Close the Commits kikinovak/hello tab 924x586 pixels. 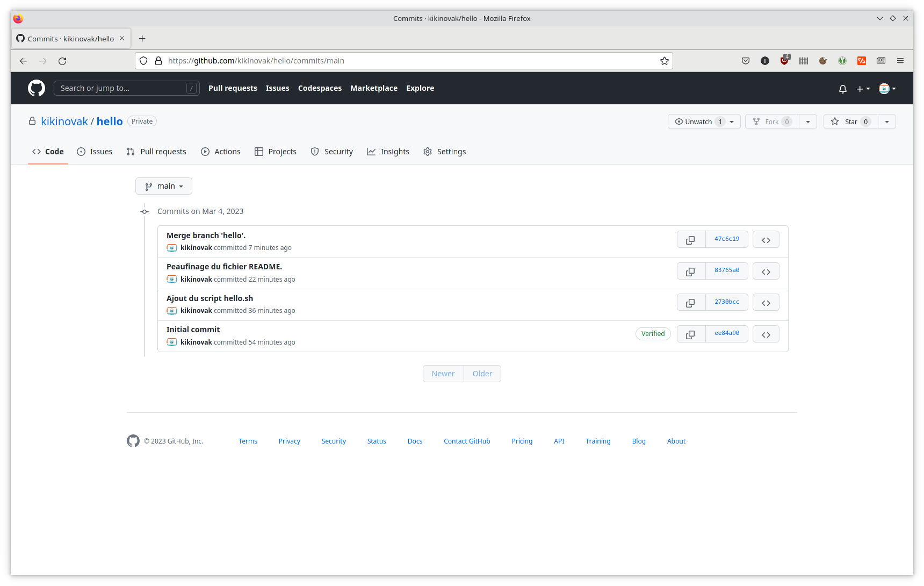(122, 38)
